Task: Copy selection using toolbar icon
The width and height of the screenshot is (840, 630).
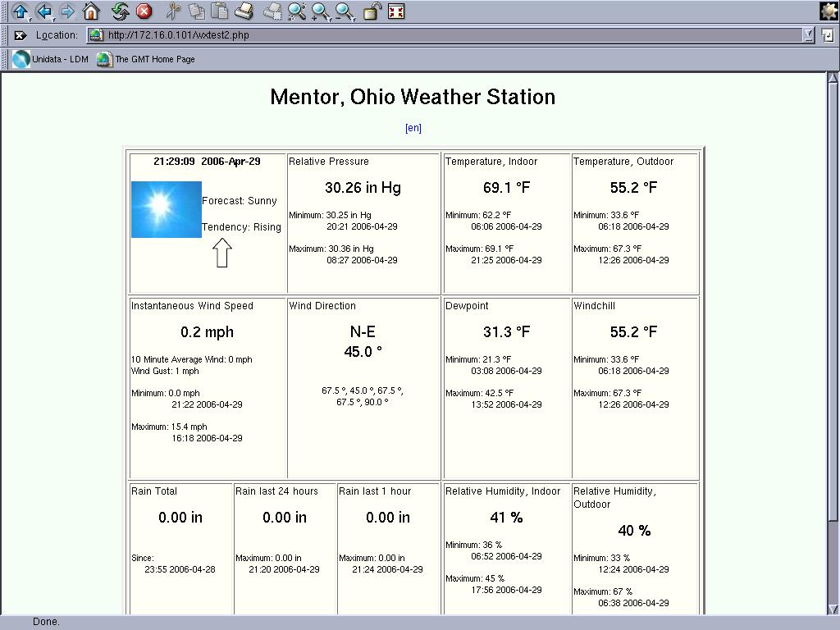Action: (x=197, y=11)
